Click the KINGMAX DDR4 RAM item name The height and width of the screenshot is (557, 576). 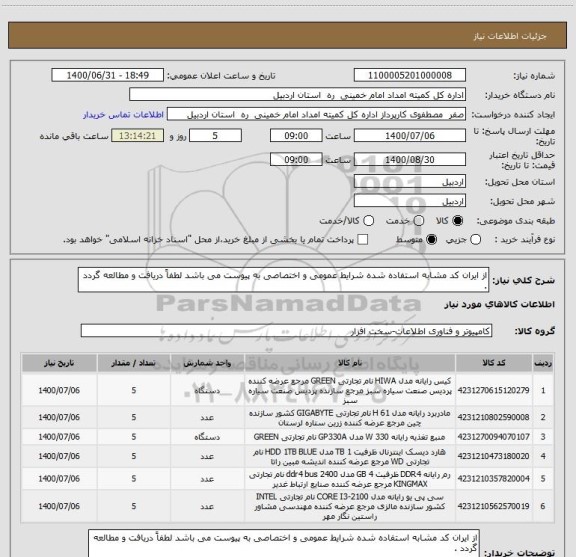tap(349, 479)
